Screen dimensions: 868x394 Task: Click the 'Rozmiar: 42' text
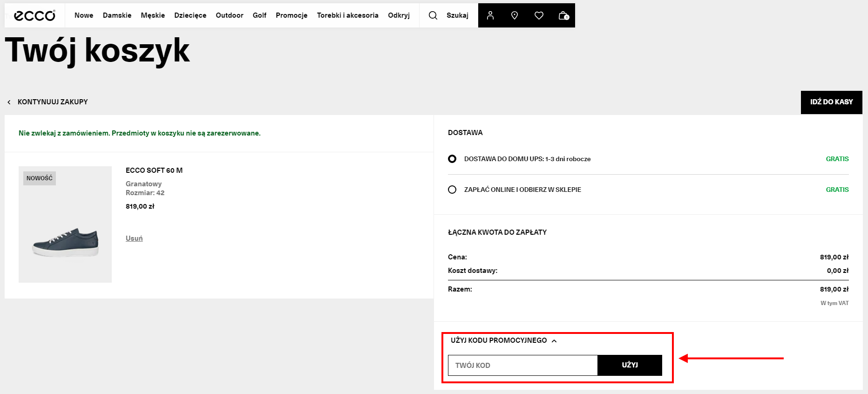[145, 193]
